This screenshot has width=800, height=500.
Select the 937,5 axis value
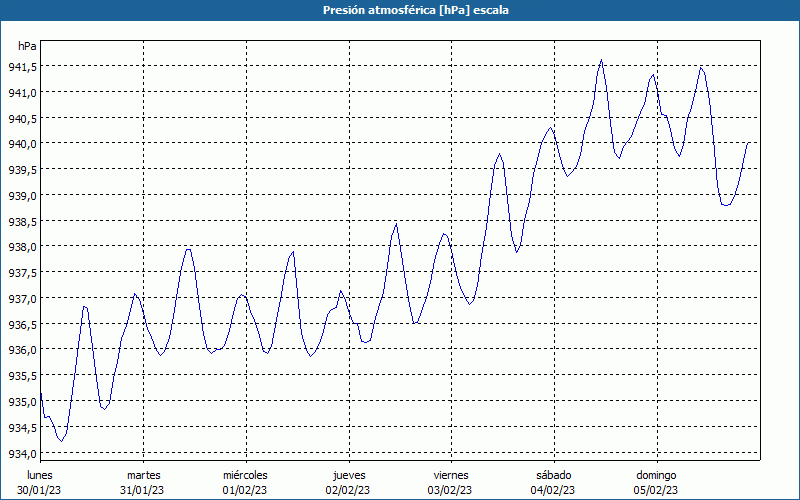pyautogui.click(x=22, y=273)
